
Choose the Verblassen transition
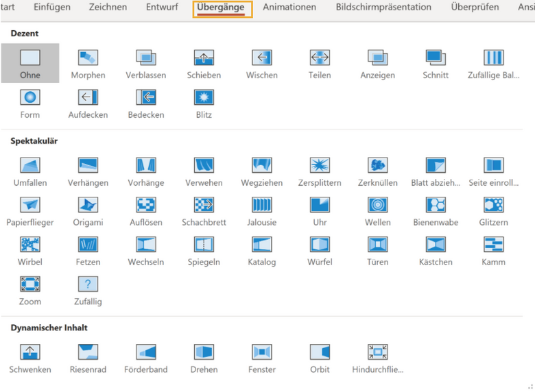(146, 63)
